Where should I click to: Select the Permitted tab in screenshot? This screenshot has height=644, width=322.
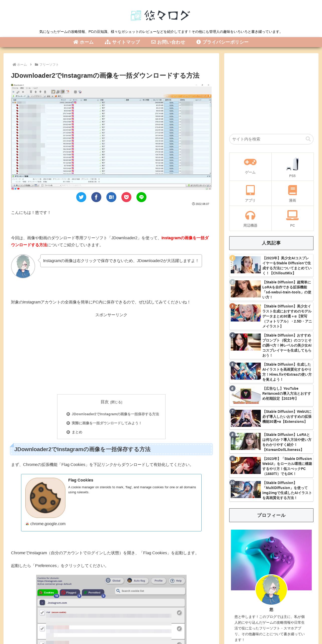tap(93, 593)
